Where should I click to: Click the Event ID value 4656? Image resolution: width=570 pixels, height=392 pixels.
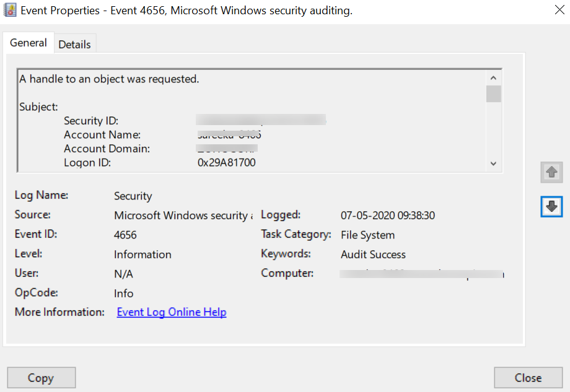[125, 235]
